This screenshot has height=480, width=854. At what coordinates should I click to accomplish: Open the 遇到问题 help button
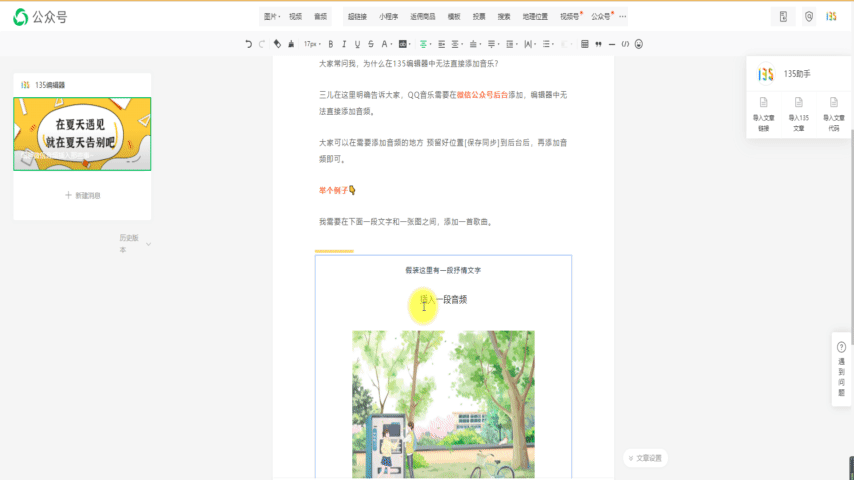tap(841, 369)
